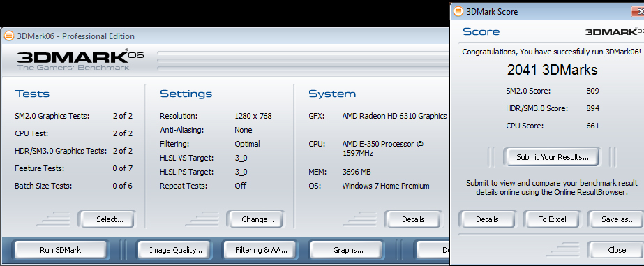Open the Filtering & AA... tool
644x266 pixels.
260,250
